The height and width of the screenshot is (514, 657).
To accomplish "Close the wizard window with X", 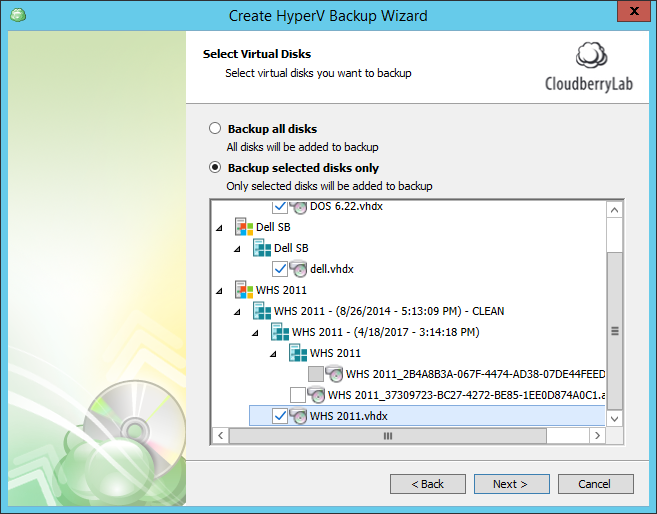I will click(x=634, y=11).
